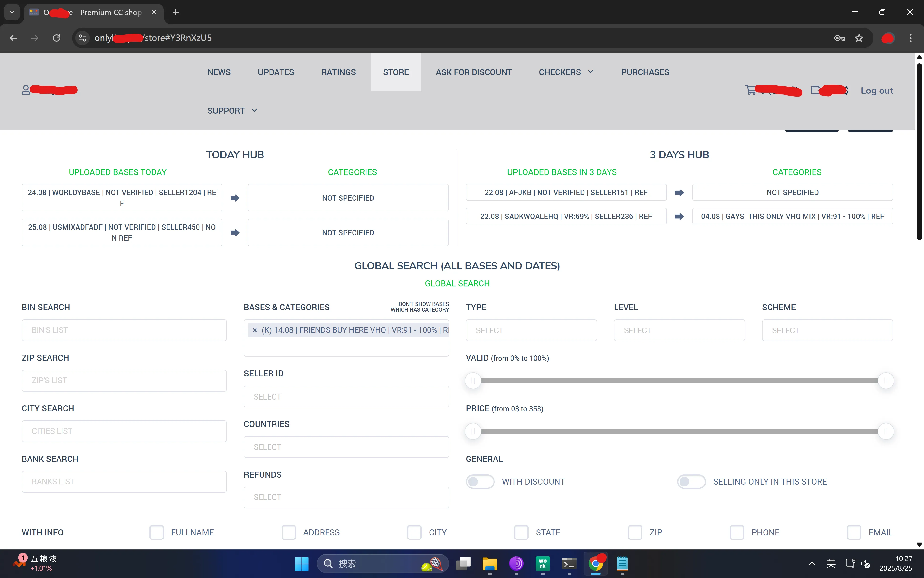Check the FULLNAME checkbox

[157, 532]
